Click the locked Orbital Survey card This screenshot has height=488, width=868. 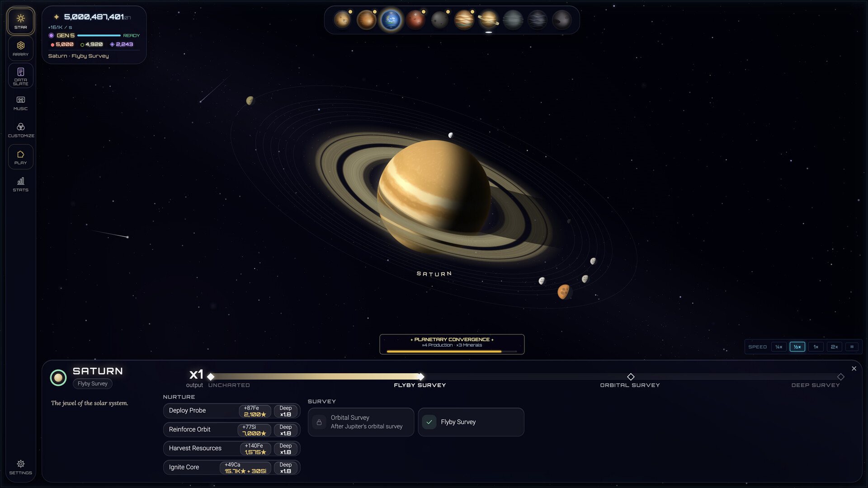[x=361, y=422]
